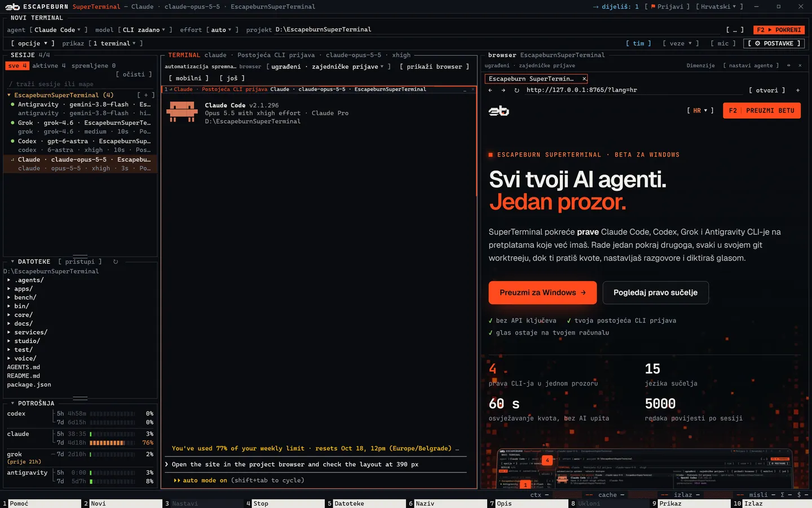Toggle the mic voice input
Screen dimensions: 812x508
click(x=723, y=43)
